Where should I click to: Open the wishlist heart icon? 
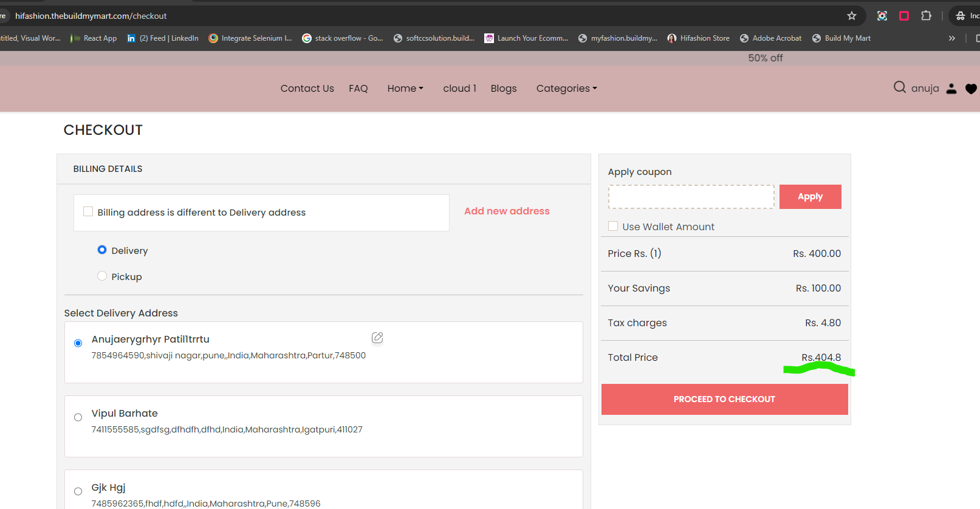coord(971,89)
